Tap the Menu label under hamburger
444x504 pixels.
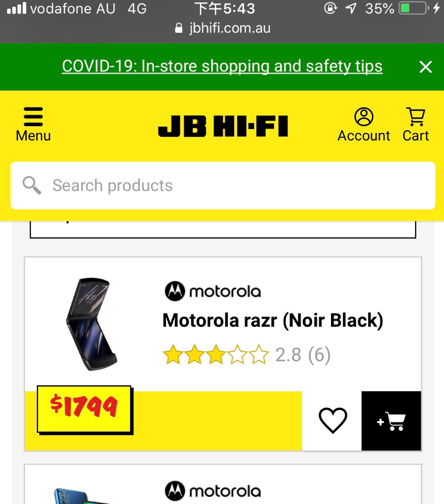point(33,136)
